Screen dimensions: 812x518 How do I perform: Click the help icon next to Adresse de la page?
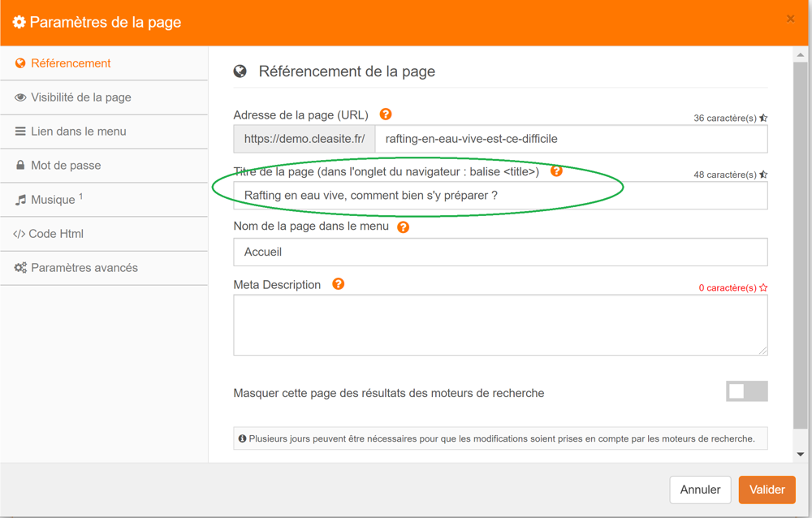click(x=386, y=114)
